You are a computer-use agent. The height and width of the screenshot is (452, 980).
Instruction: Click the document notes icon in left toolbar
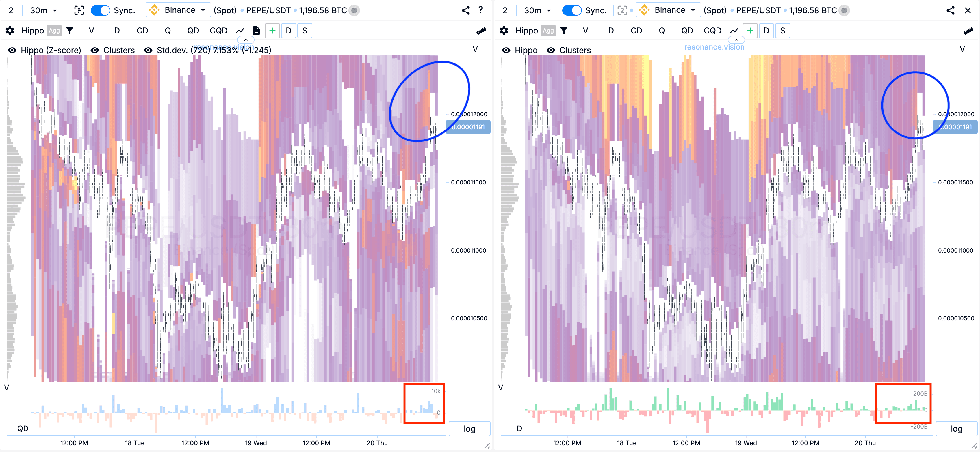(x=256, y=30)
